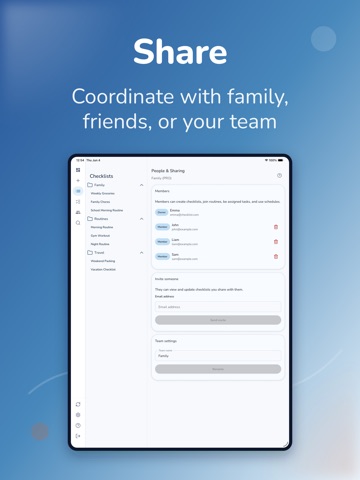Remove member Liam with trash icon

(x=276, y=242)
